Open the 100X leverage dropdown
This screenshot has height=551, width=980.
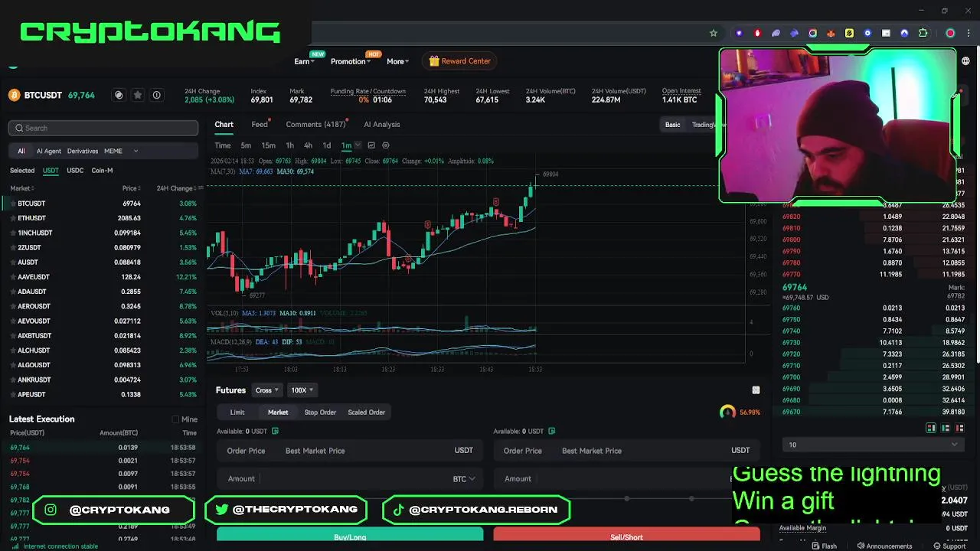(x=302, y=390)
